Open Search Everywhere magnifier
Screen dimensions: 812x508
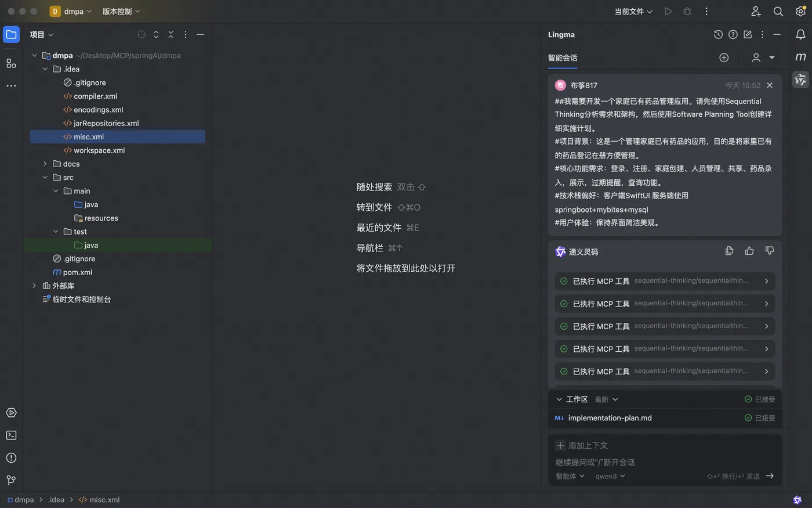click(x=778, y=11)
